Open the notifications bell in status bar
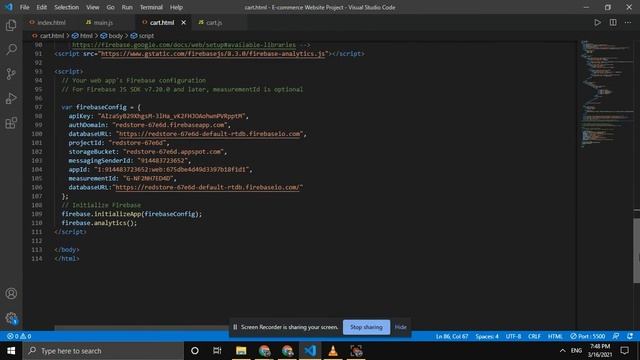 630,336
